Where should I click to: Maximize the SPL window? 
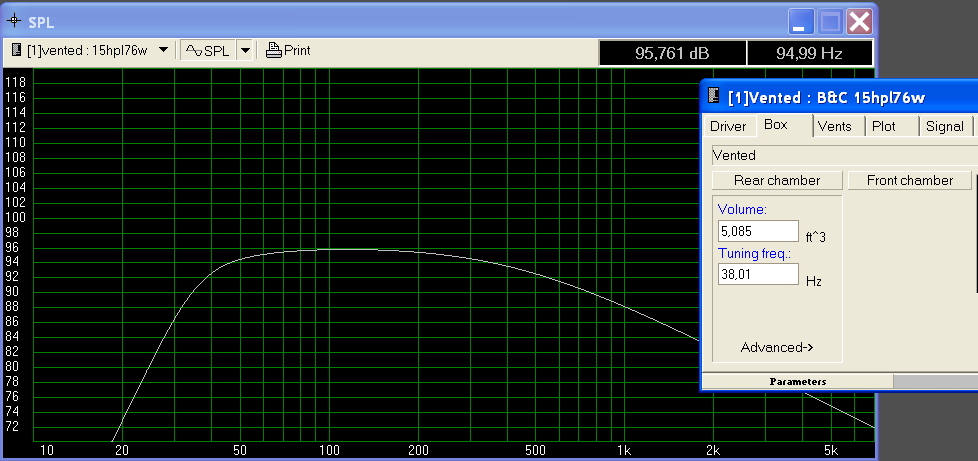pyautogui.click(x=830, y=22)
